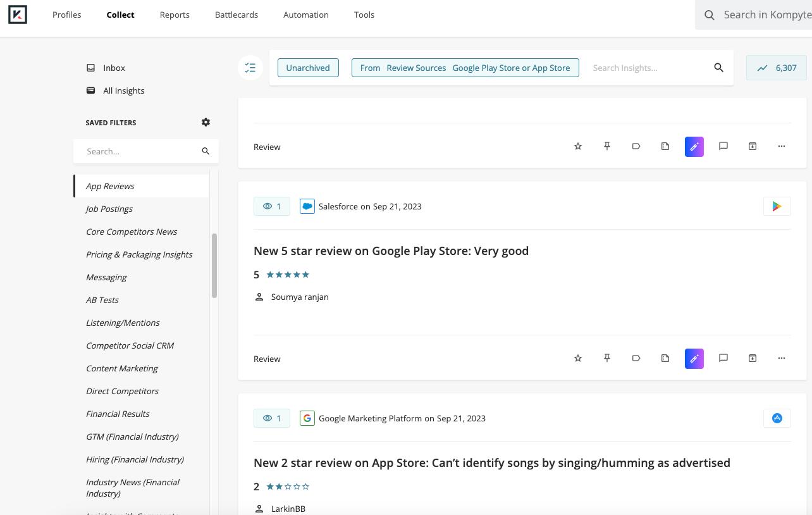This screenshot has height=515, width=812.
Task: Click the Review Sources filter chip
Action: coord(465,68)
